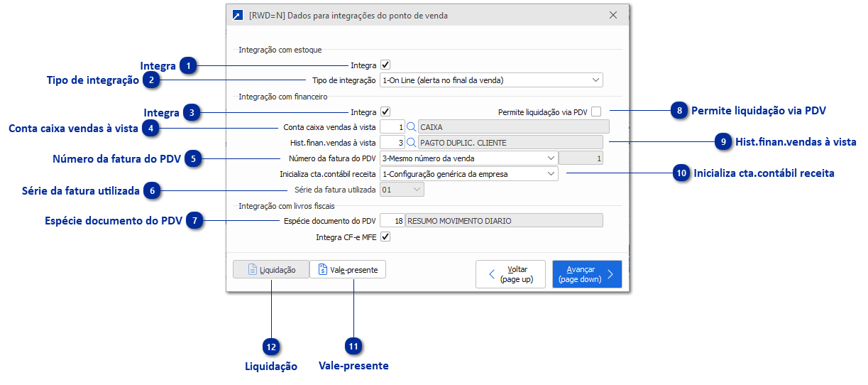The height and width of the screenshot is (385, 868).
Task: Click the Integração com estoque section label
Action: (x=280, y=50)
